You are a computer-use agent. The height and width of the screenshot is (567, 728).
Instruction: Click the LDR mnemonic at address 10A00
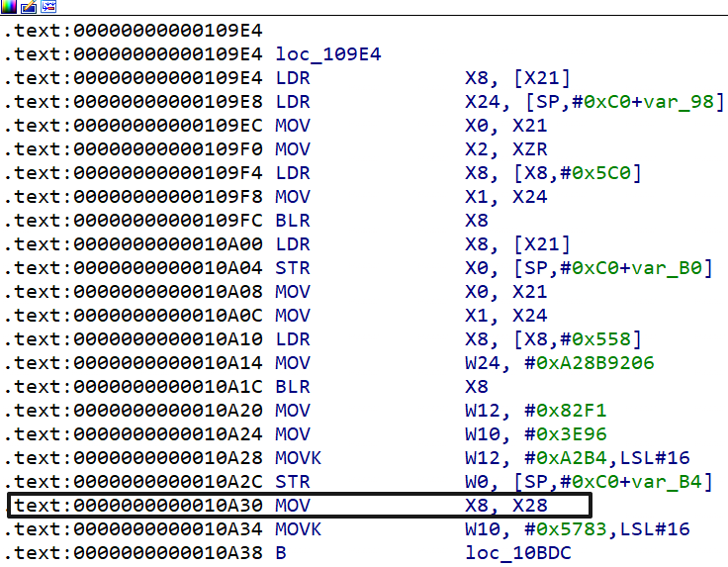click(293, 244)
